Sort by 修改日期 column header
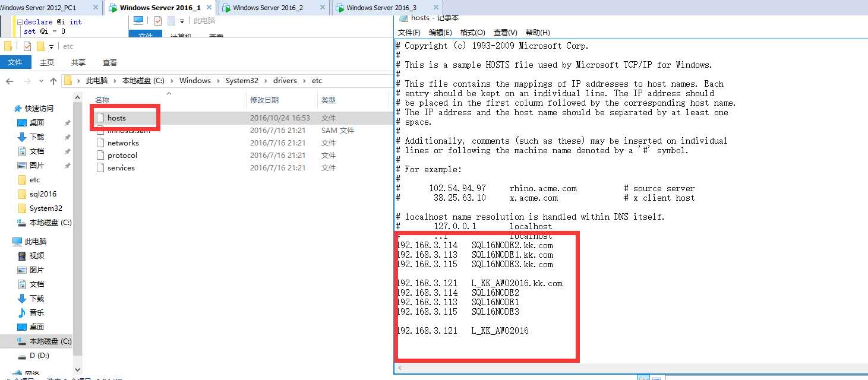Screen dimensions: 868x380 [264, 100]
